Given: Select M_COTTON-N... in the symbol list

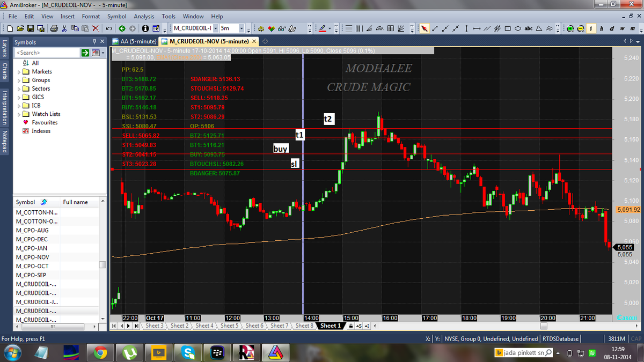Looking at the screenshot, I should pyautogui.click(x=37, y=212).
